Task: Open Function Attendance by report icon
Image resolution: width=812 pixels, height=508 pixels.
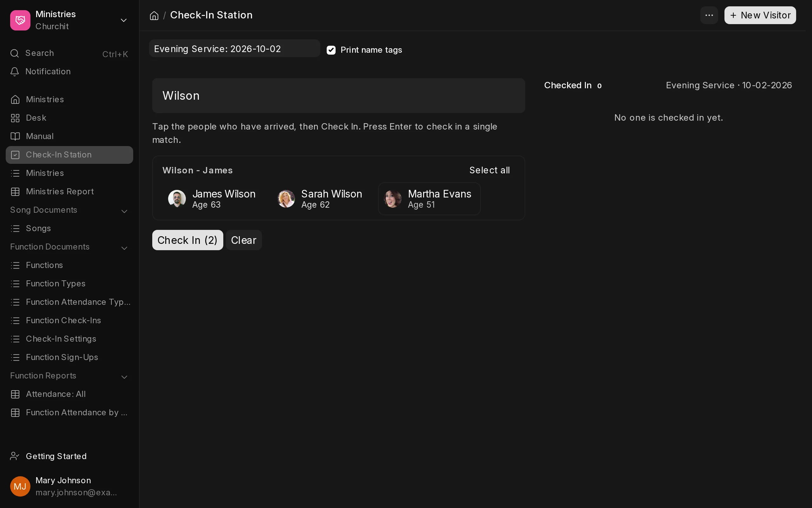Action: [x=15, y=412]
